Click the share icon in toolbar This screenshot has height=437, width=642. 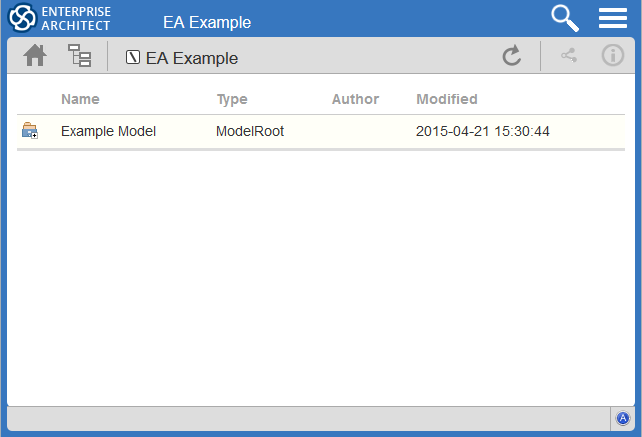click(x=569, y=56)
